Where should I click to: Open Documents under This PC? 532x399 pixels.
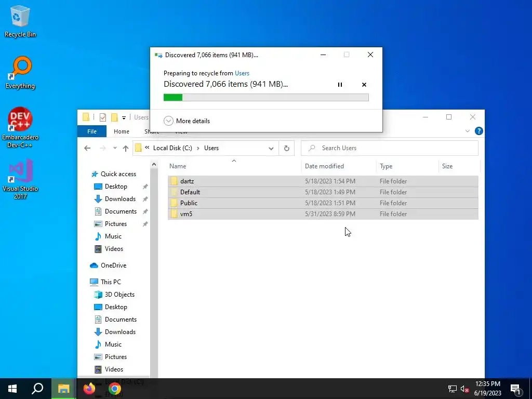pyautogui.click(x=121, y=320)
